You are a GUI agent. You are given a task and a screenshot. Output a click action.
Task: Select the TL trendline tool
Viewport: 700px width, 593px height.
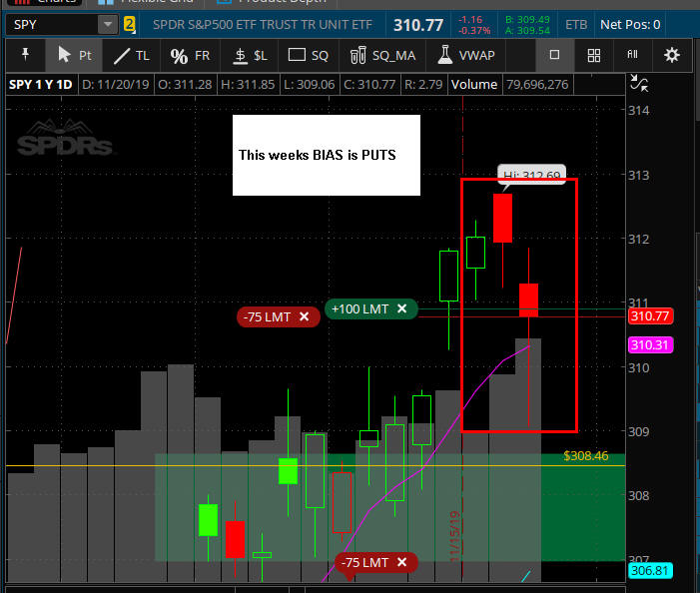[x=131, y=55]
